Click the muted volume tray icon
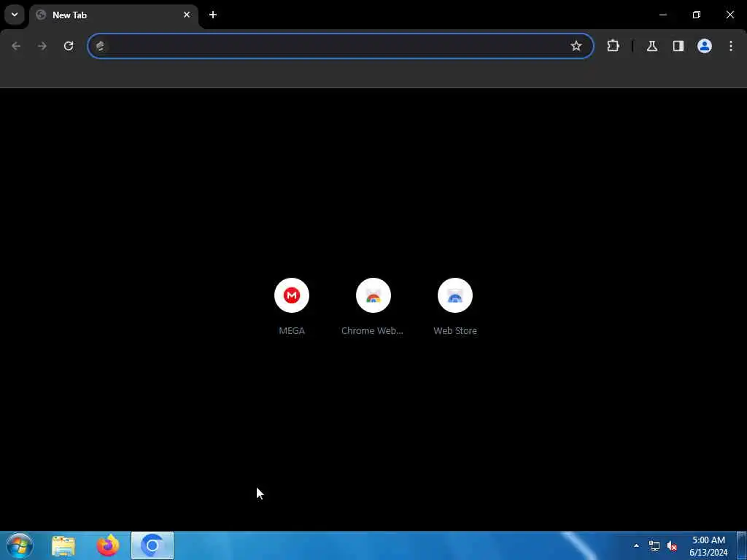Image resolution: width=747 pixels, height=560 pixels. (x=672, y=545)
